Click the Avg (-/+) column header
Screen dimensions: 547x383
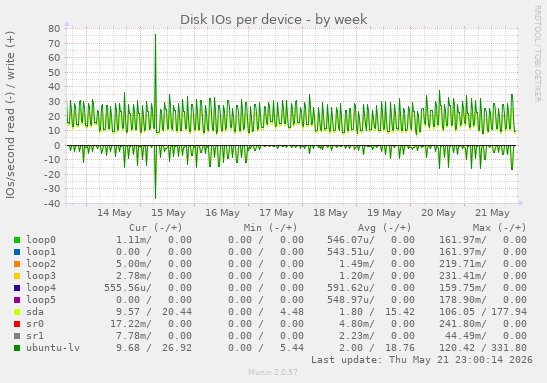click(x=384, y=228)
